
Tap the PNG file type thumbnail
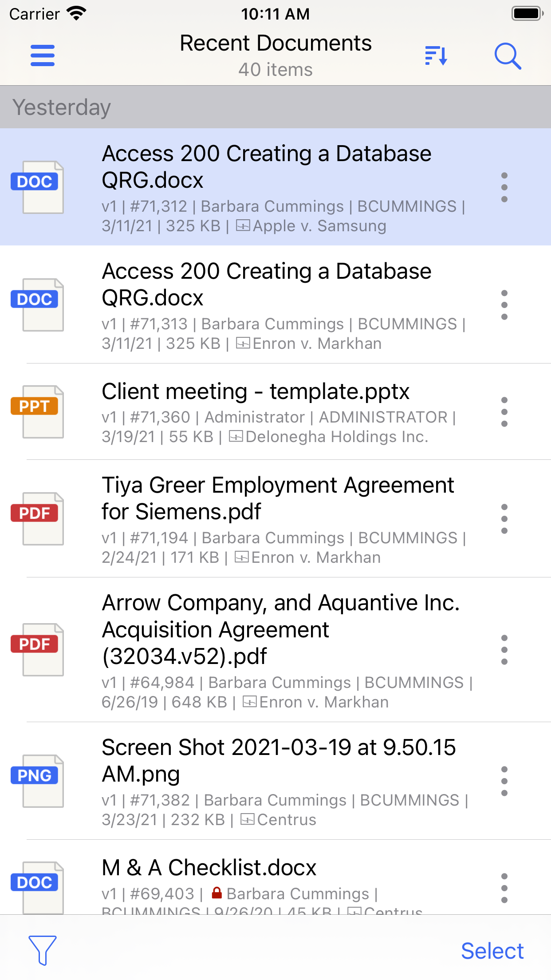click(x=38, y=781)
